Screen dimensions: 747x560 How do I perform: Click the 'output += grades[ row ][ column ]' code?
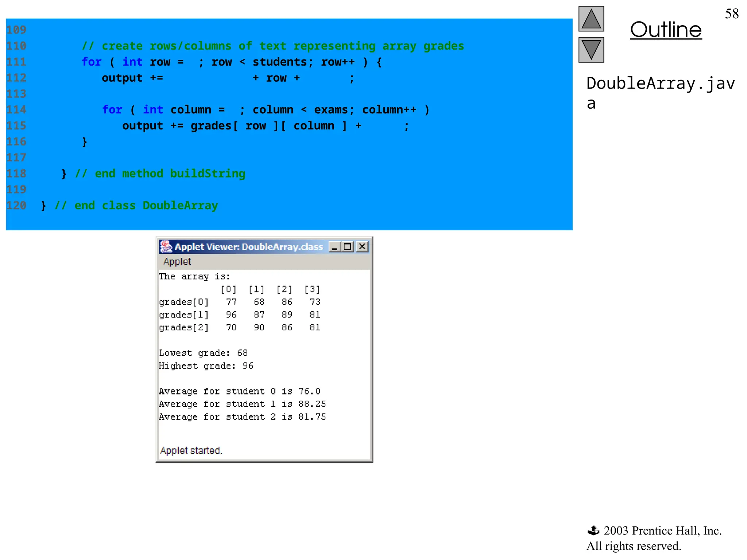click(235, 126)
